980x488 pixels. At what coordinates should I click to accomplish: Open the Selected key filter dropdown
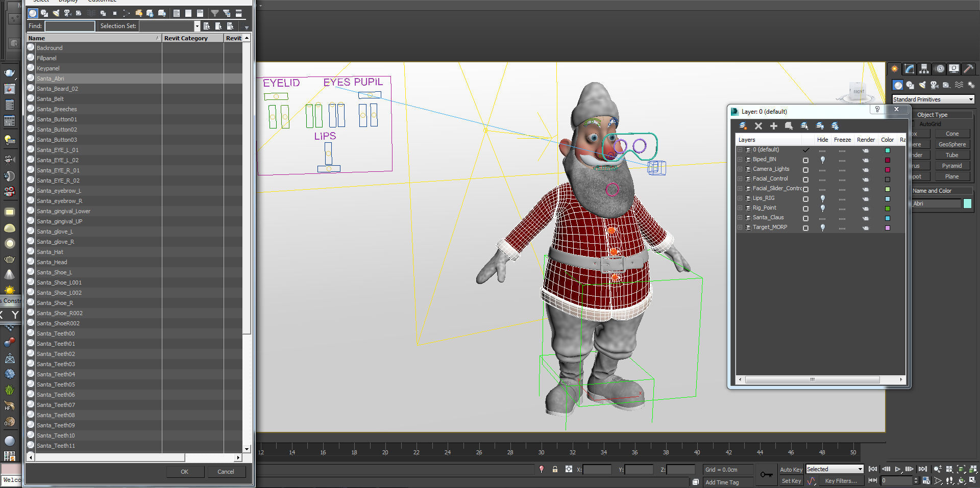pyautogui.click(x=834, y=469)
